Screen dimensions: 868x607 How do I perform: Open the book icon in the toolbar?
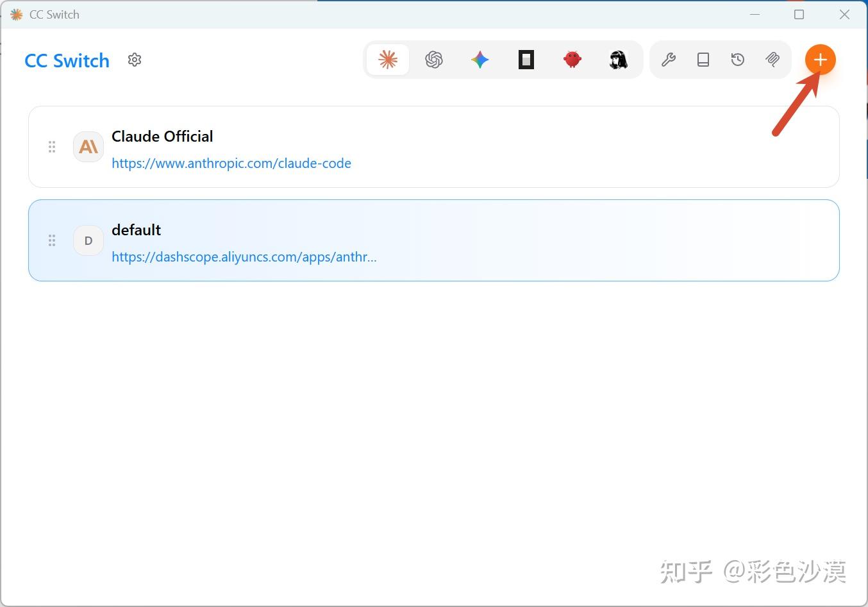pos(703,60)
